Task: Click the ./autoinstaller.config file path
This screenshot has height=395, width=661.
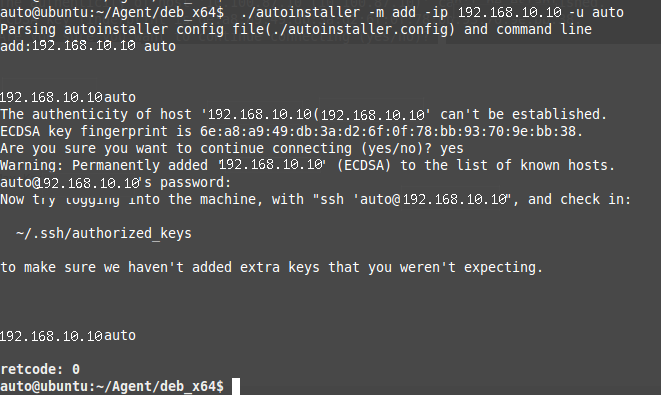Action: click(368, 29)
